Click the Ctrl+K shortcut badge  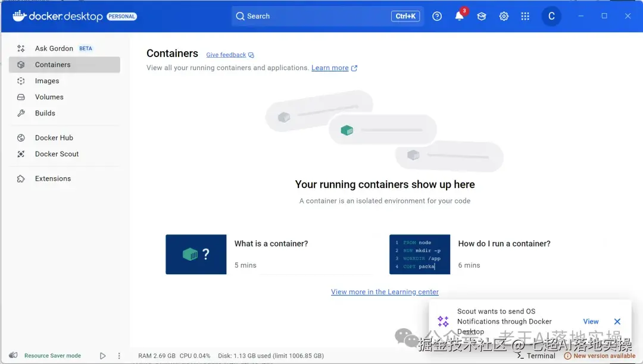click(405, 17)
